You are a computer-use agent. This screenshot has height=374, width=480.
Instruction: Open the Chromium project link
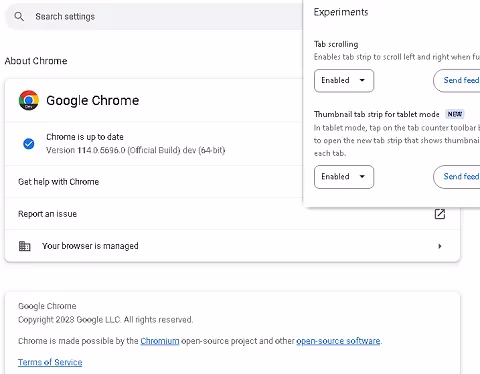160,341
